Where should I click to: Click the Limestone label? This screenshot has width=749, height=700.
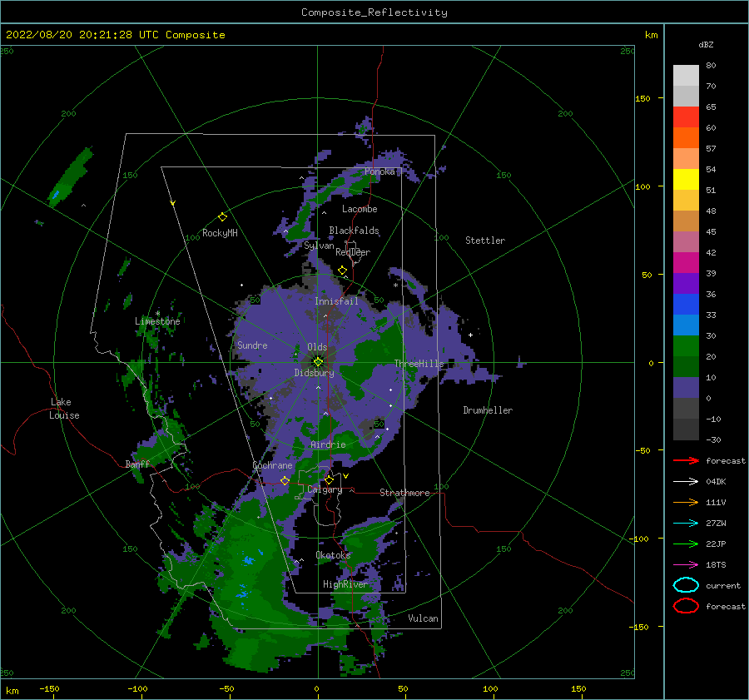157,321
